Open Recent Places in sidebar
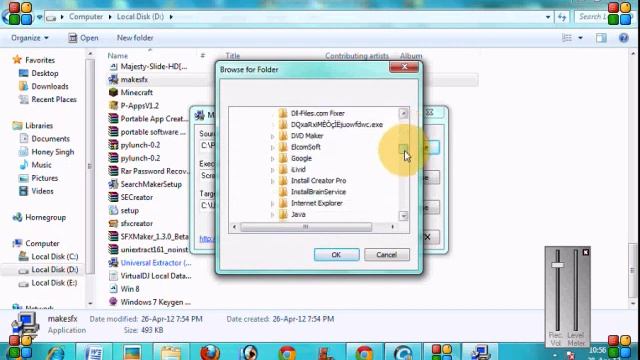Screen dimensions: 640x360 pyautogui.click(x=54, y=100)
